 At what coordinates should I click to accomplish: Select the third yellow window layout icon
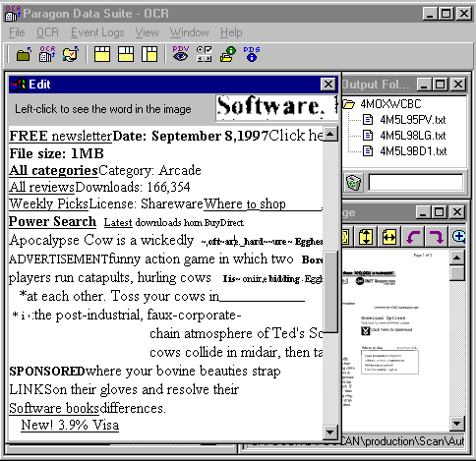click(x=149, y=54)
